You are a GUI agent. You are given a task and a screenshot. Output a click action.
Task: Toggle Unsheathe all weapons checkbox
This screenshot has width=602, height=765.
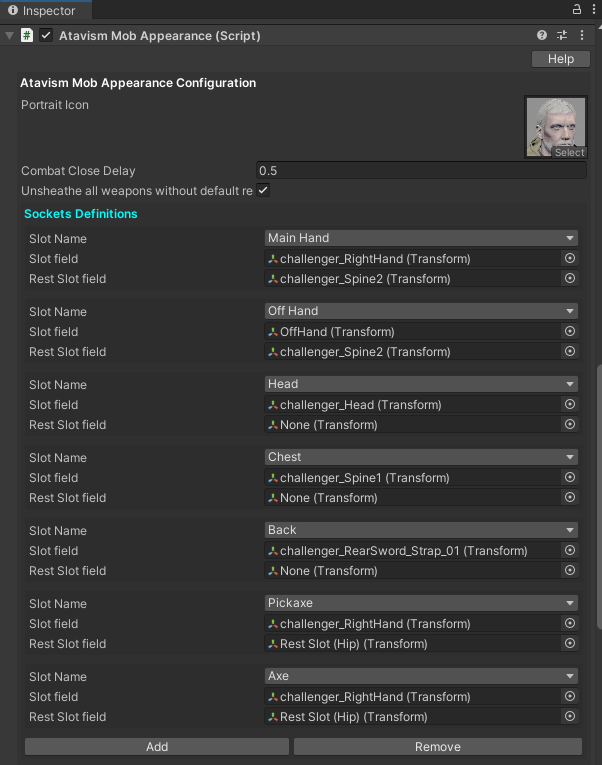pos(263,190)
